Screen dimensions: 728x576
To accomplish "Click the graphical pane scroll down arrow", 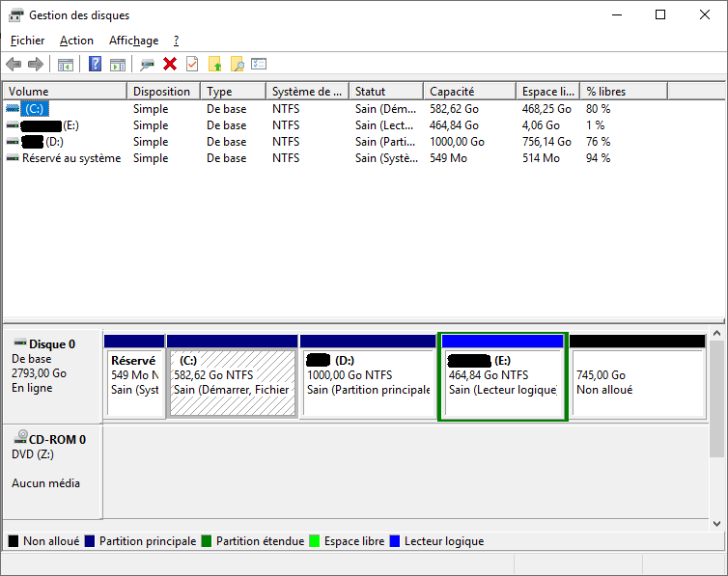I will coord(717,523).
